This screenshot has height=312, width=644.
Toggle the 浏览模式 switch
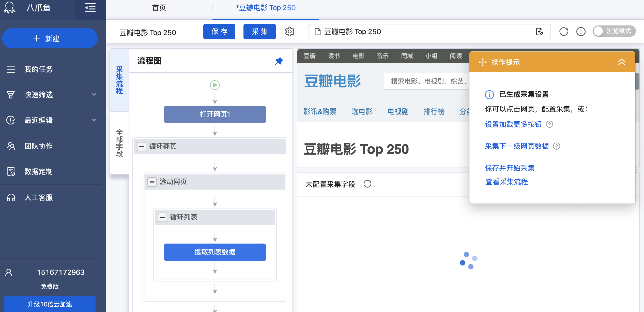pyautogui.click(x=614, y=31)
